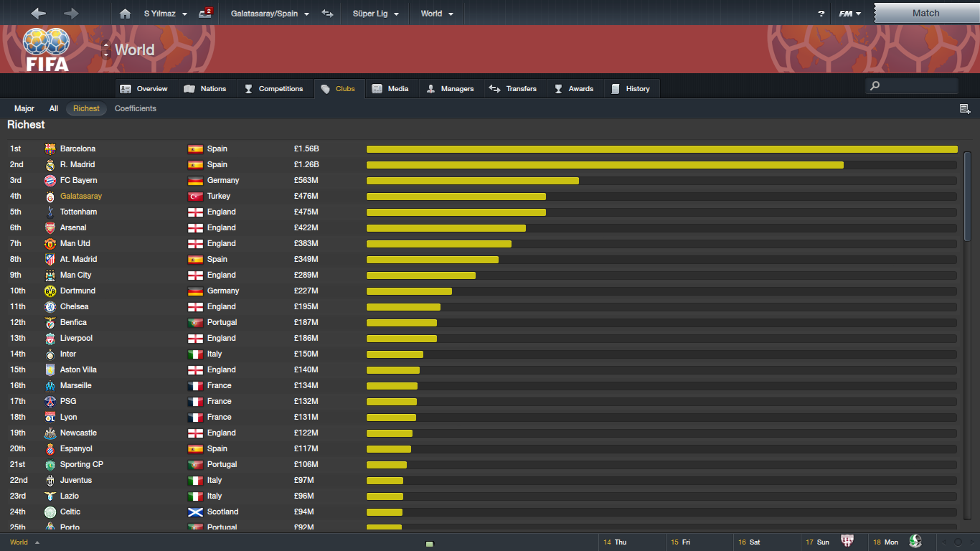Click the Arsenal club badge
Viewport: 980px width, 551px height.
pos(50,228)
